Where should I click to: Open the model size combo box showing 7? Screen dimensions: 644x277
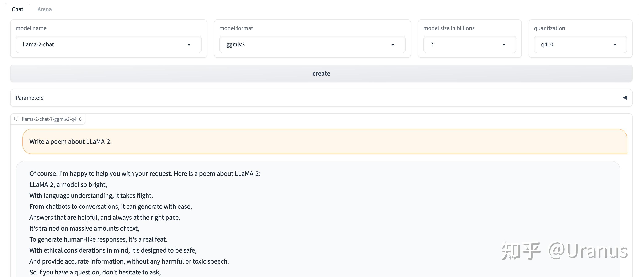point(462,44)
